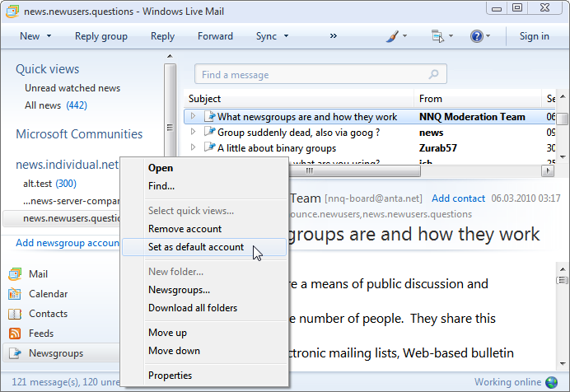Select the alt.test newsgroup folder
The height and width of the screenshot is (392, 570).
[37, 184]
